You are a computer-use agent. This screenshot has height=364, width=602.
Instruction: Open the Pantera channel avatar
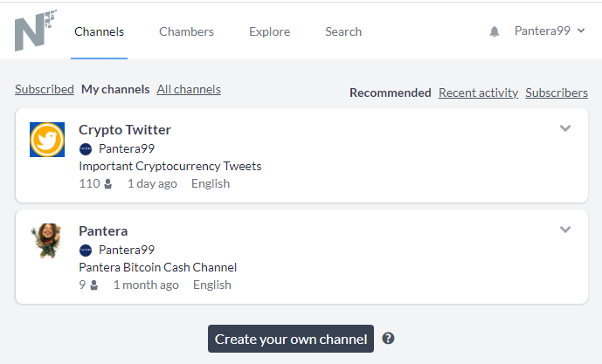pos(47,241)
